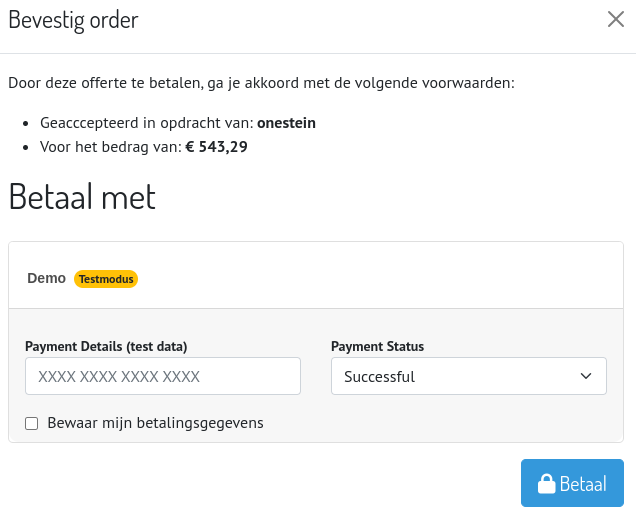Click the Betaal met heading
This screenshot has height=514, width=636.
tap(82, 196)
